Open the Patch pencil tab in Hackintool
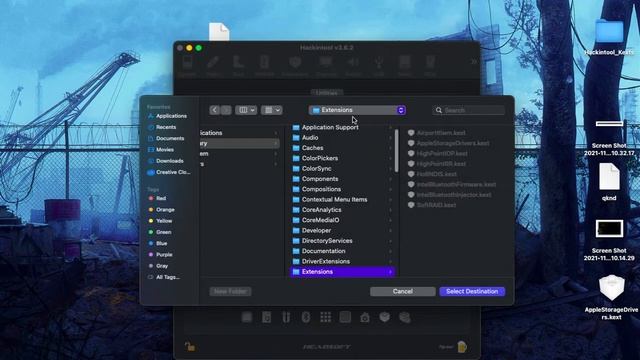The image size is (640, 360). (x=213, y=66)
